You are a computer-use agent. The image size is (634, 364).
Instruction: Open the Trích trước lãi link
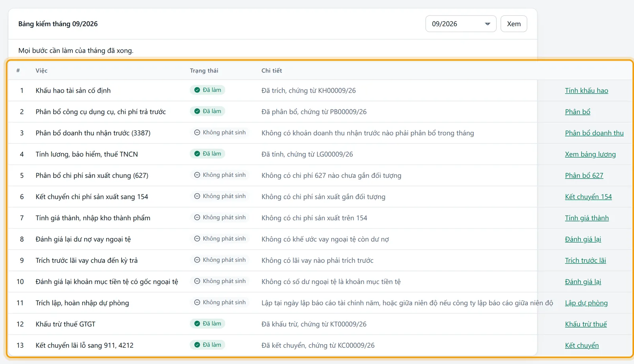click(585, 261)
